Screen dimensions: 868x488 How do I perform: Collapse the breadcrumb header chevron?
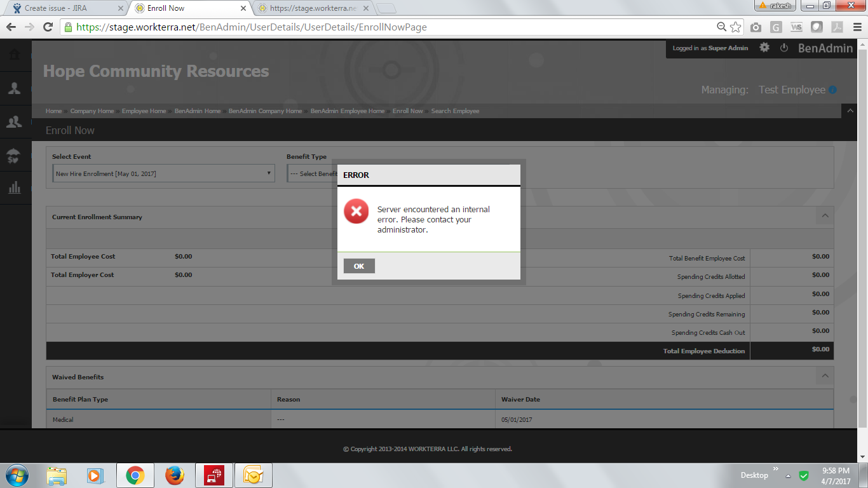[x=850, y=111]
